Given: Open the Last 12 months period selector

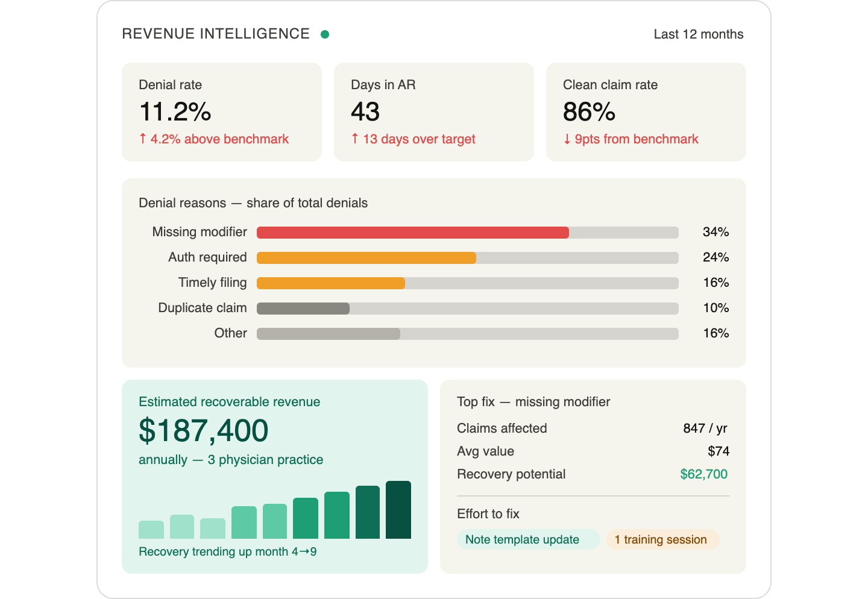Looking at the screenshot, I should click(699, 34).
